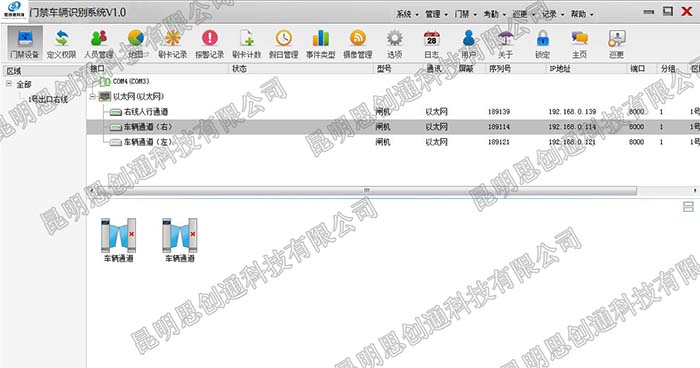Open the 管理 menu
The height and width of the screenshot is (368, 700).
pos(436,14)
